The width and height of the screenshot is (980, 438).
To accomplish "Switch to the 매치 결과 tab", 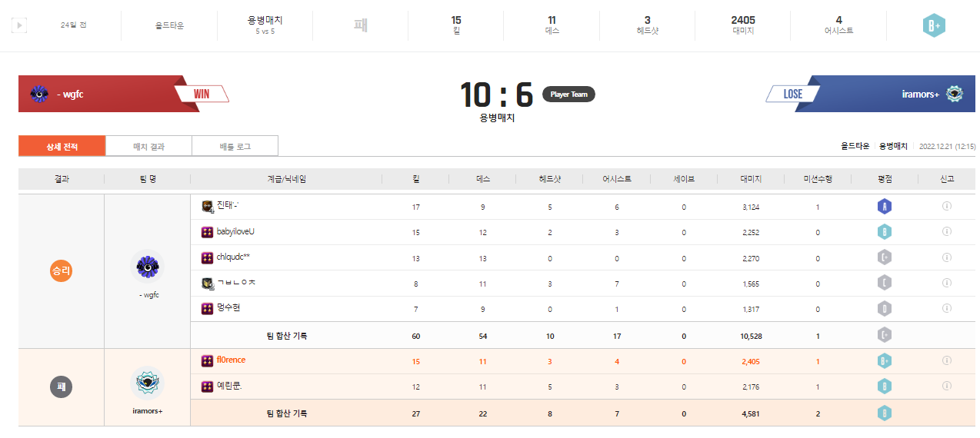I will [148, 146].
